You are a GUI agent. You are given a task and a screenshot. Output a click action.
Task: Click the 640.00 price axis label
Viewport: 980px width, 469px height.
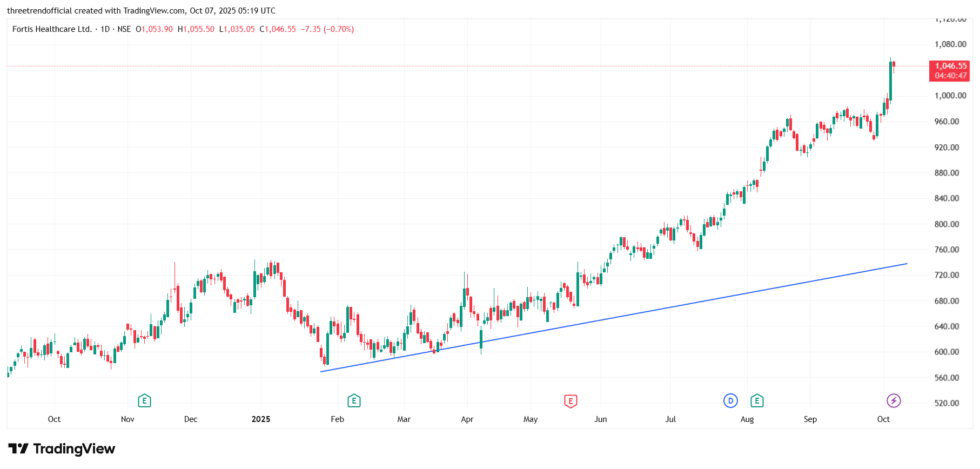[x=947, y=326]
